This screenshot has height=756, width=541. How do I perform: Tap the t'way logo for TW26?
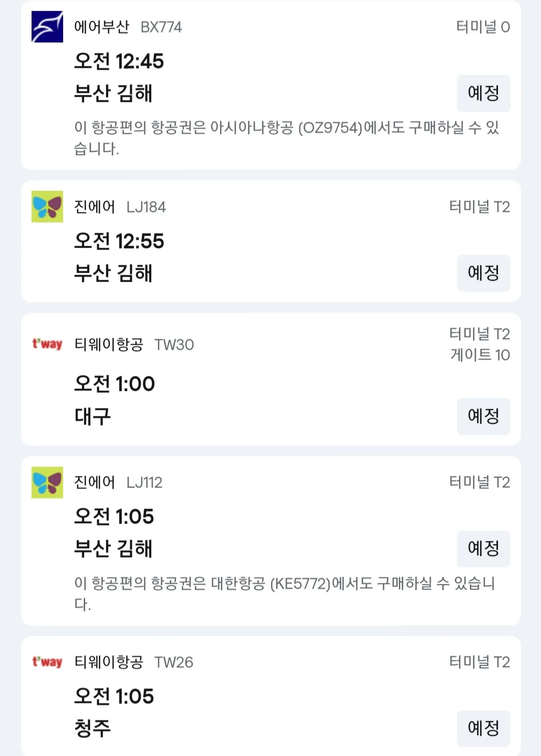click(x=47, y=662)
